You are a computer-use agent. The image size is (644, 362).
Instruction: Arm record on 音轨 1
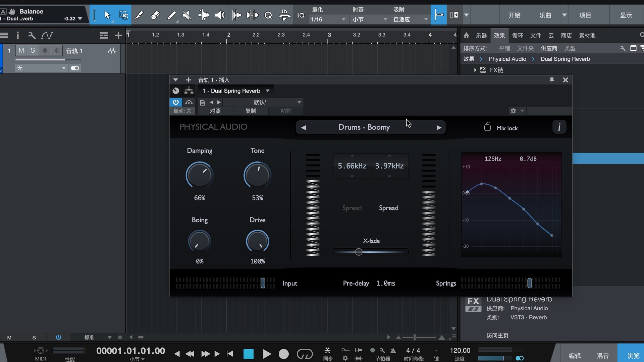coord(45,51)
